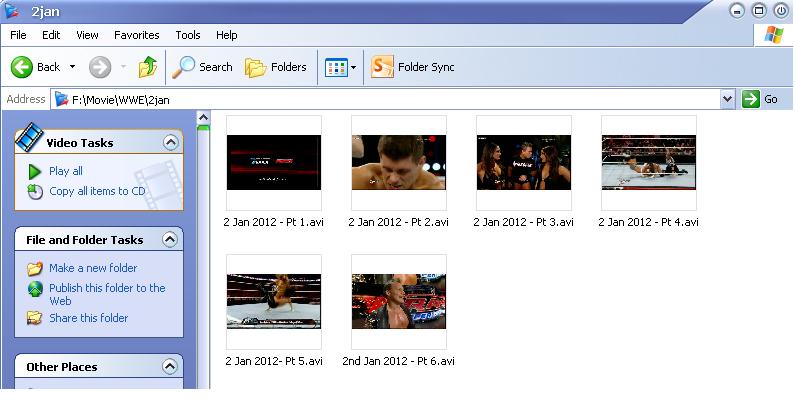Click filename '2 Jan 2012 - Pt 4.avi'

pyautogui.click(x=648, y=222)
